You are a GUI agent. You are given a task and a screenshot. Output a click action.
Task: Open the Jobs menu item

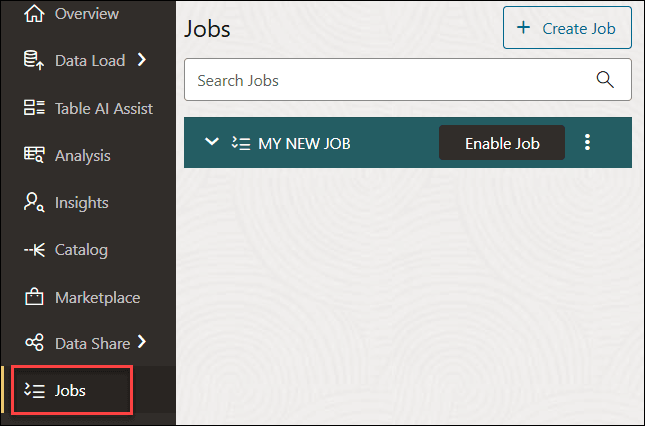[x=70, y=390]
